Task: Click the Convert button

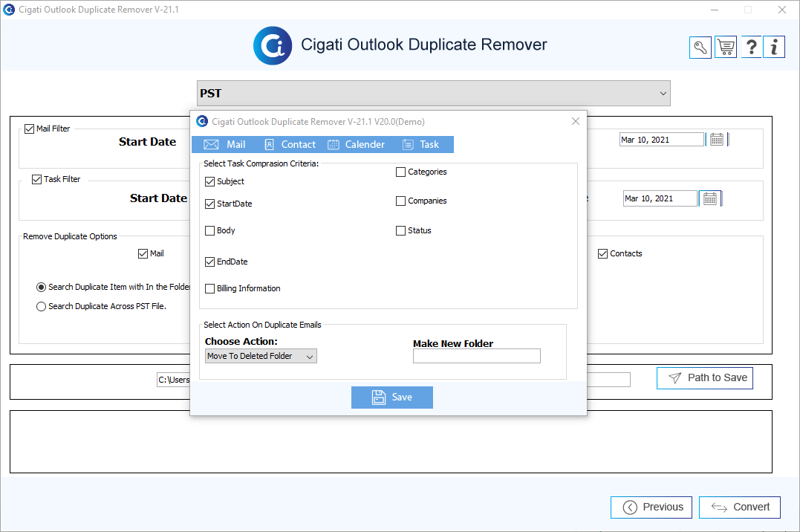Action: click(739, 507)
